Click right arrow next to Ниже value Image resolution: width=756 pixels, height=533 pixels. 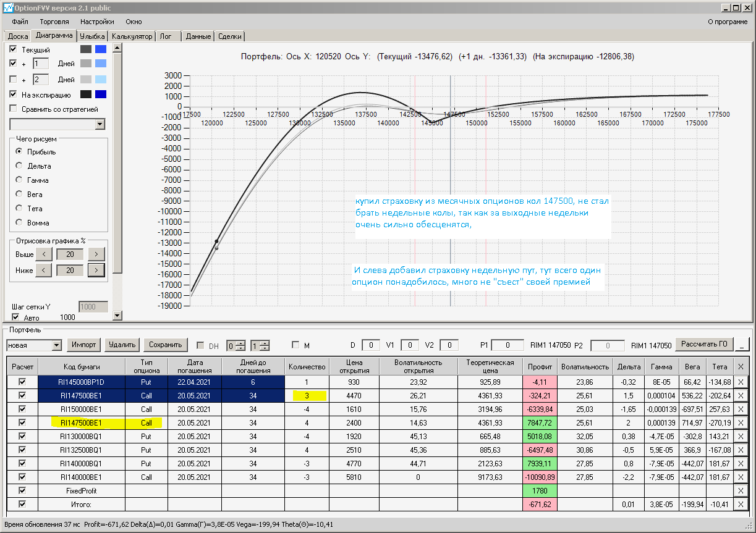(96, 270)
